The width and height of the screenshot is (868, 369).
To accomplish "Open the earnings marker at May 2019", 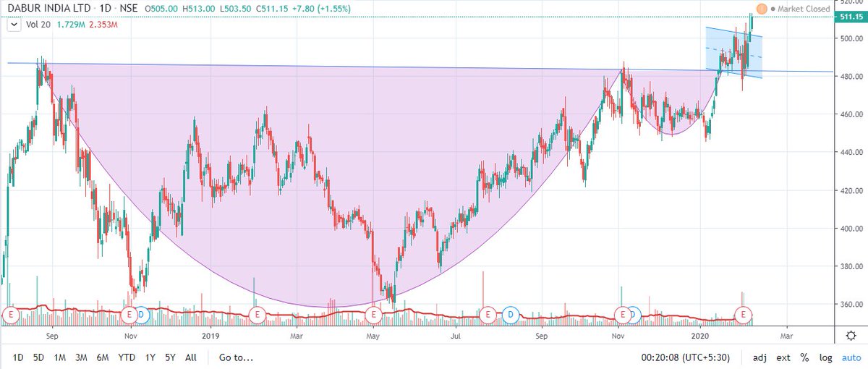I will (x=373, y=315).
